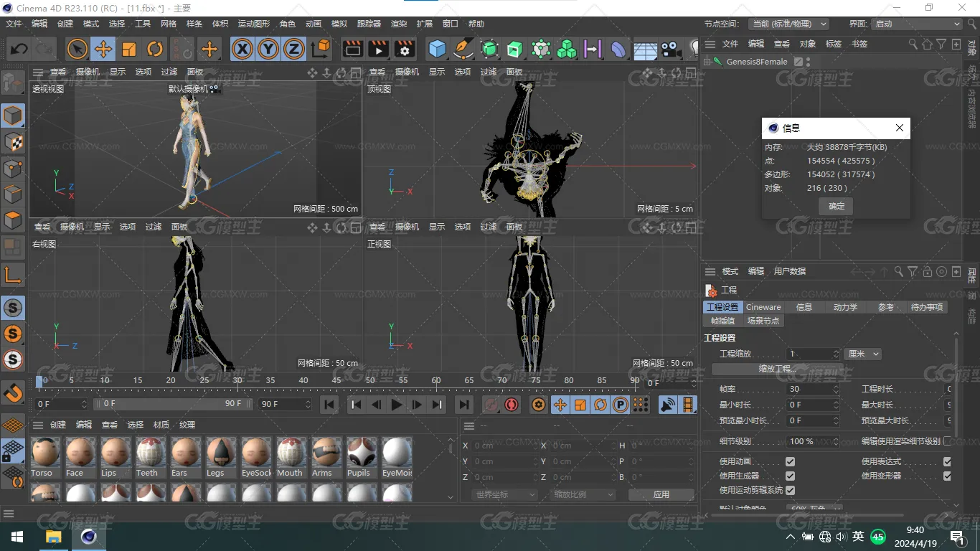Open the 渲染 menu
This screenshot has width=980, height=551.
click(x=399, y=24)
